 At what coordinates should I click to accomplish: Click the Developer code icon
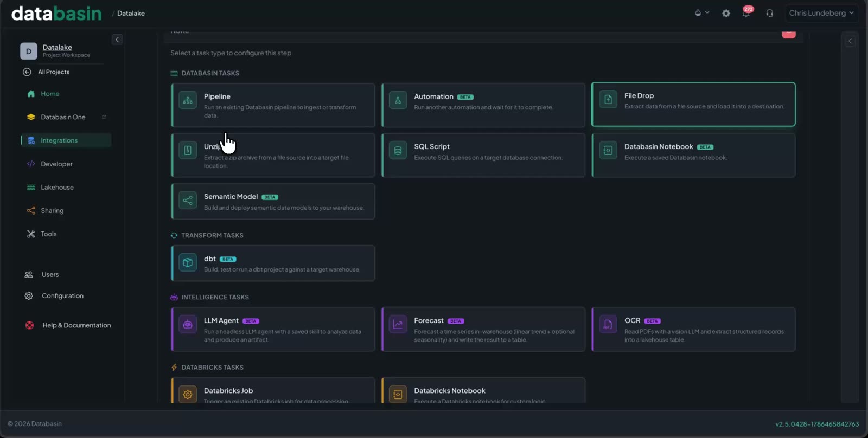(x=31, y=164)
